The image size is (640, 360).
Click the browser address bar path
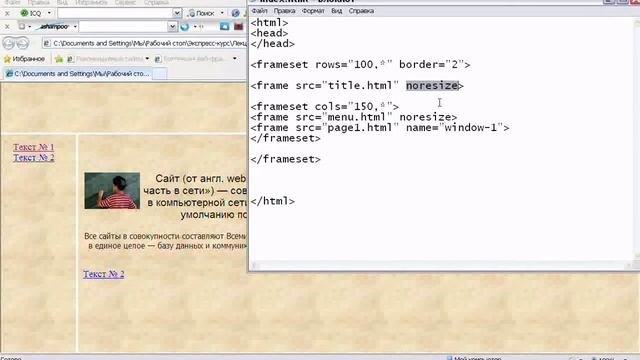pos(149,43)
